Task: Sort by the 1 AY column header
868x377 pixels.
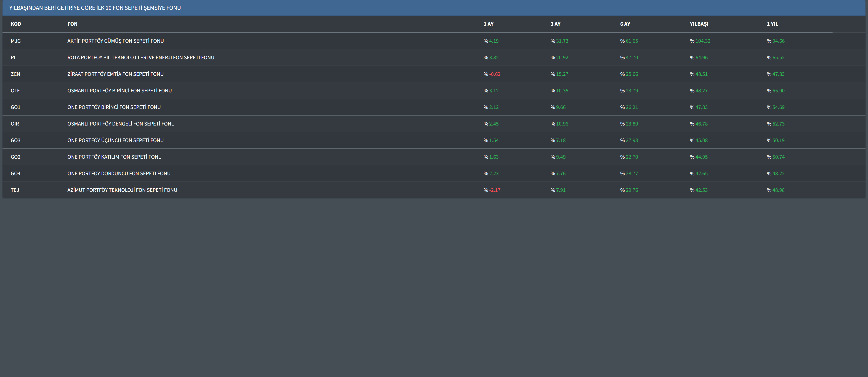Action: [488, 24]
